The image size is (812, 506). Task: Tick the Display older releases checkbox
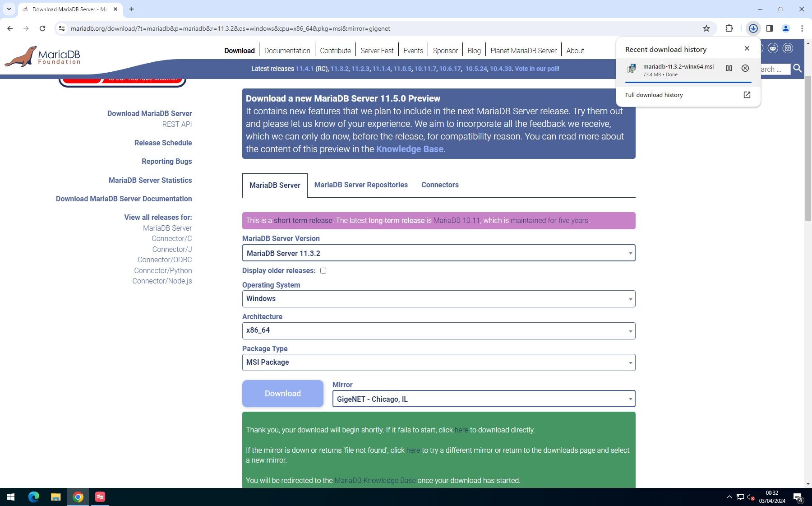click(x=323, y=271)
